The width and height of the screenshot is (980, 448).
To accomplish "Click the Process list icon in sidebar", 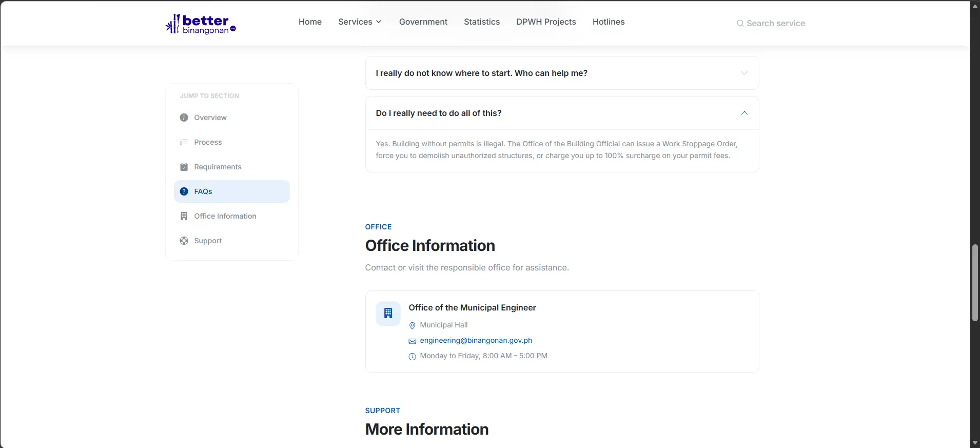I will click(184, 142).
